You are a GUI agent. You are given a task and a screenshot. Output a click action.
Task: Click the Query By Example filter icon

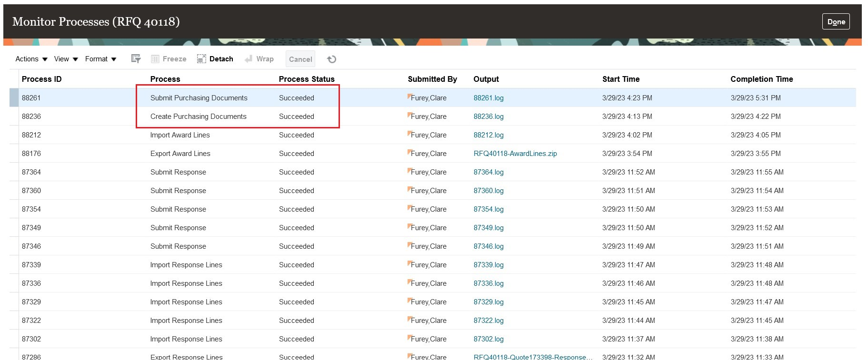coord(136,59)
